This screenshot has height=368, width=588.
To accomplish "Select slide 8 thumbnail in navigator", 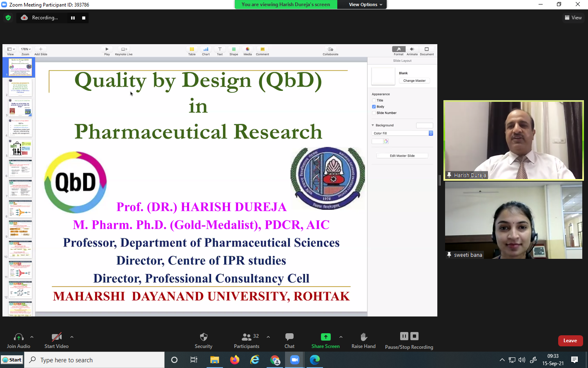I will 20,209.
